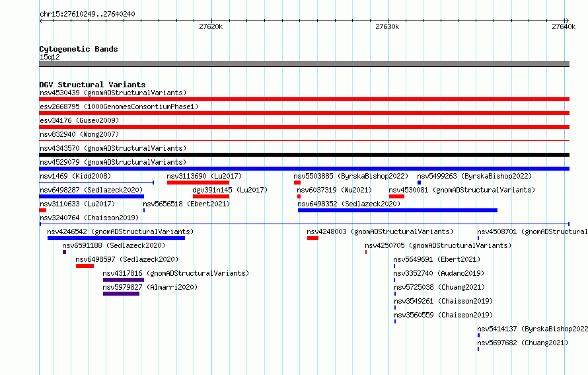Image resolution: width=588 pixels, height=375 pixels.
Task: Select nsv5697682 Chuang2021 label
Action: tap(523, 343)
